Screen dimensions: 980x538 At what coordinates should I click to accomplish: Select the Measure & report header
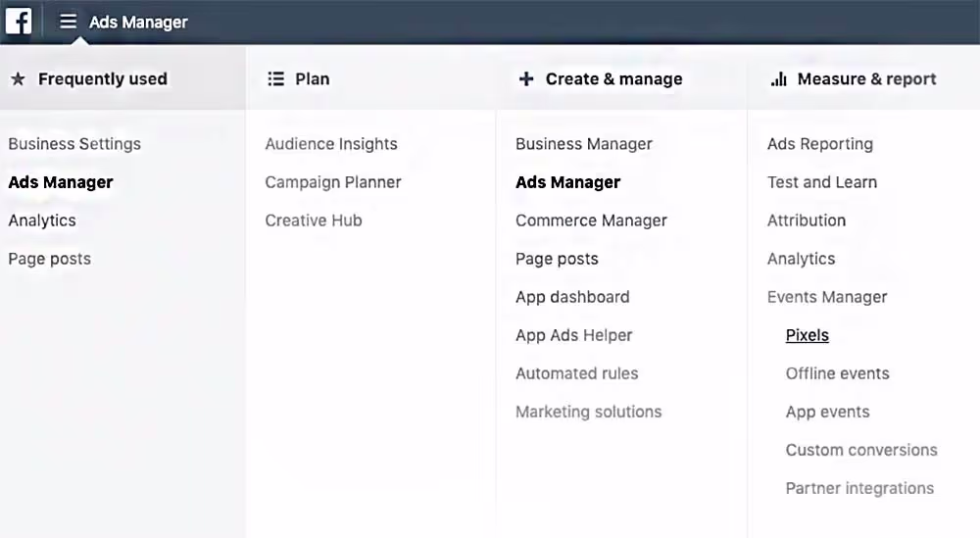coord(867,78)
